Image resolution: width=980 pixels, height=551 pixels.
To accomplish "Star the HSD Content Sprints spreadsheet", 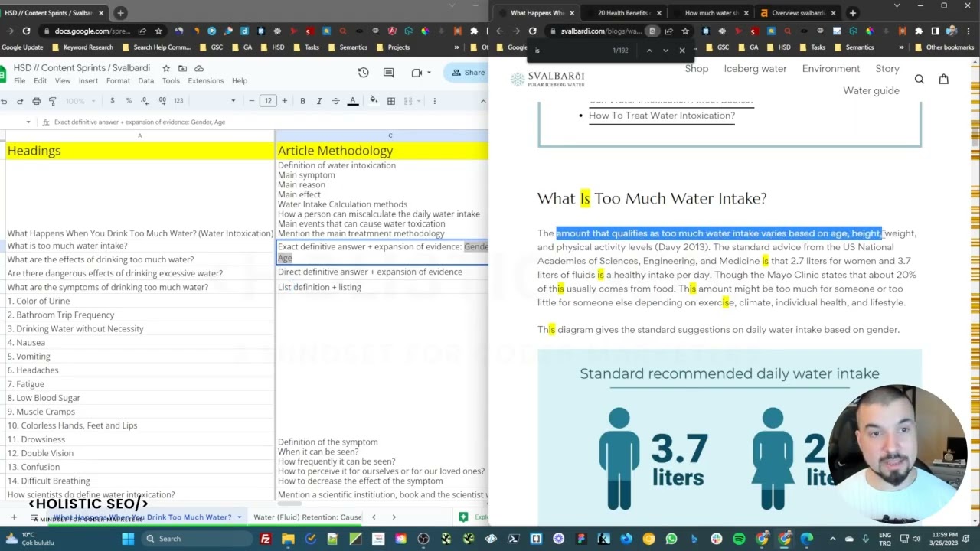I will click(166, 68).
